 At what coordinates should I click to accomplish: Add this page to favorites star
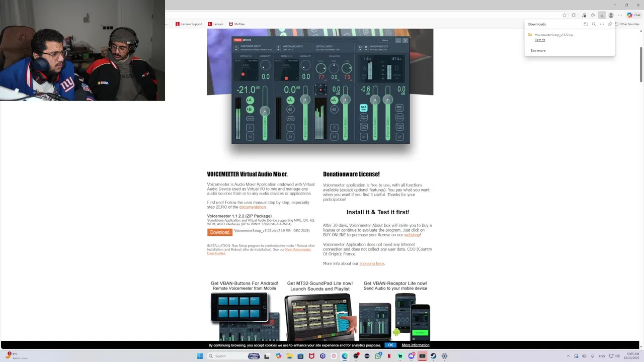565,15
